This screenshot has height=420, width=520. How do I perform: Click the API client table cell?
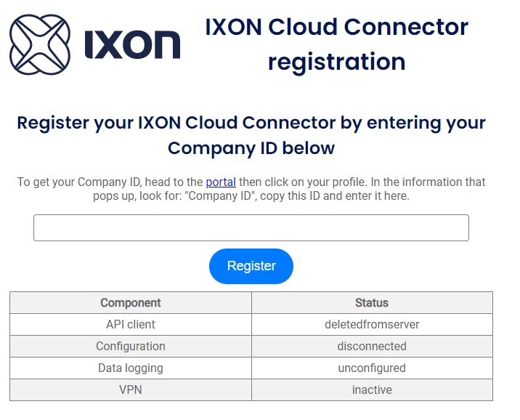[x=131, y=325]
